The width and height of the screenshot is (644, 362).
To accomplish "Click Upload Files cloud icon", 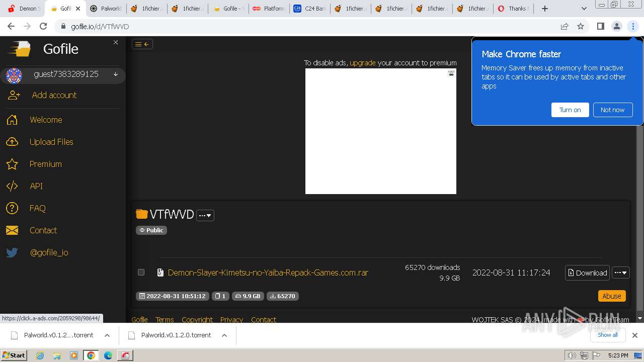I will tap(12, 142).
